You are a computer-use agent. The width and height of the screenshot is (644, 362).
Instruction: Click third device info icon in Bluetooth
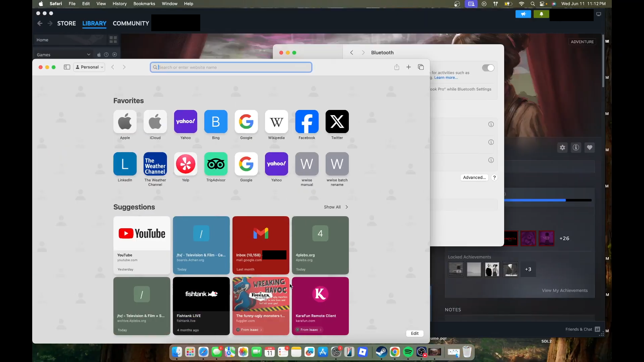pyautogui.click(x=491, y=160)
